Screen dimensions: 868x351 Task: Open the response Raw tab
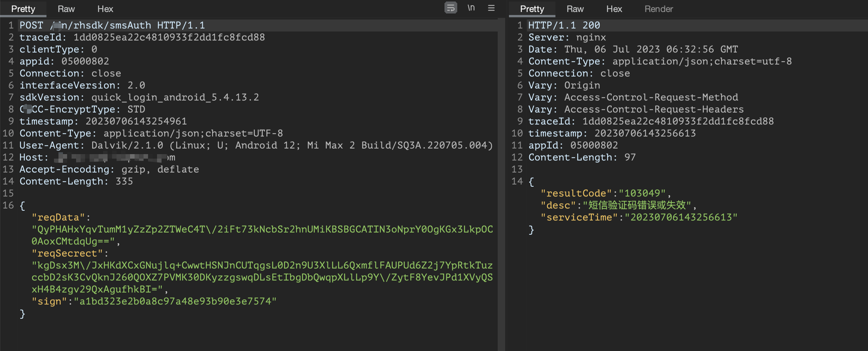pos(575,9)
